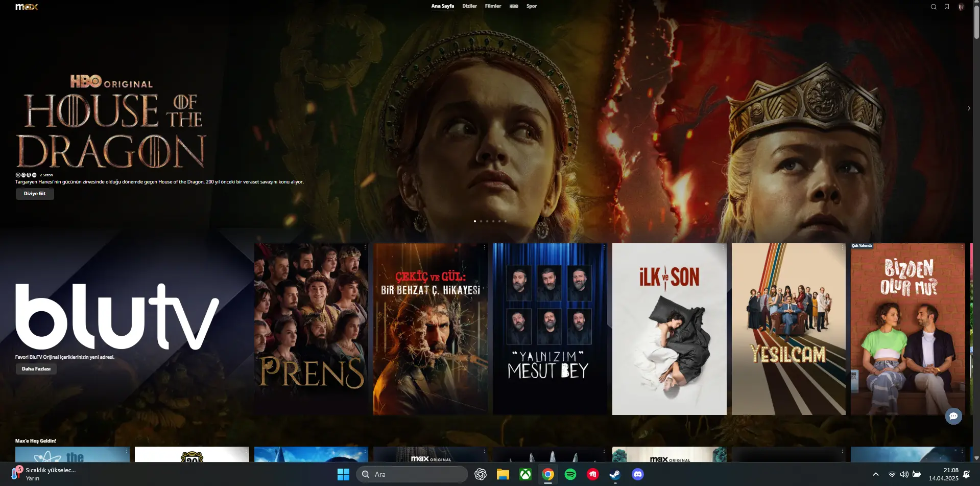This screenshot has width=980, height=486.
Task: Switch to Chrome in the taskbar
Action: click(x=548, y=474)
